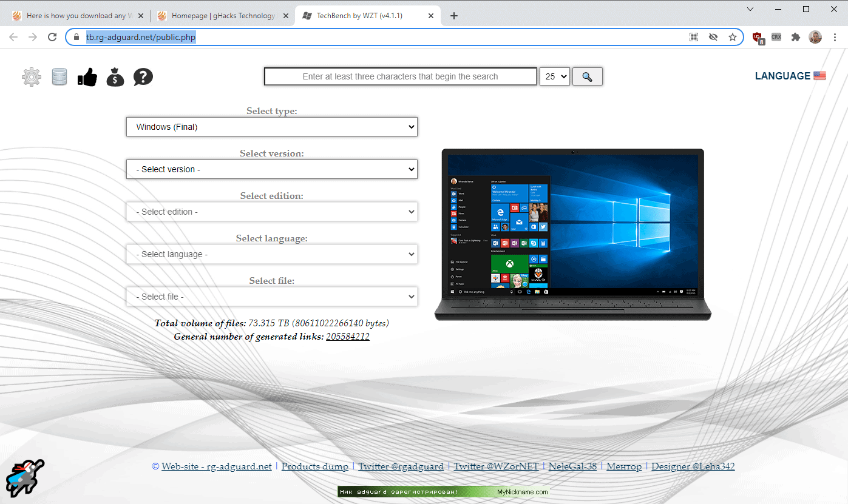The image size is (848, 504).
Task: Open Twitter @rgadguard link
Action: click(401, 466)
